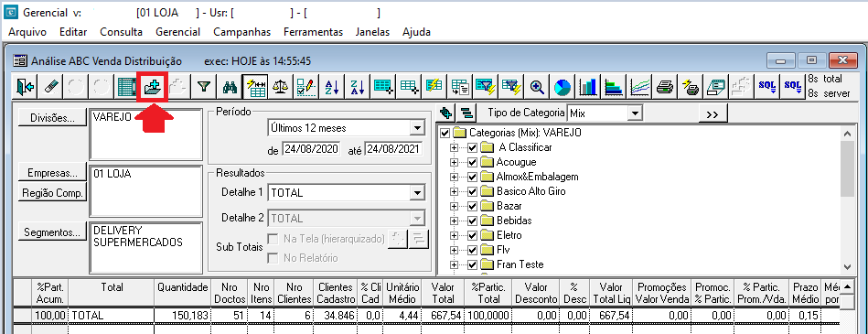Open the Detalhe 1 TOTAL dropdown

click(416, 193)
